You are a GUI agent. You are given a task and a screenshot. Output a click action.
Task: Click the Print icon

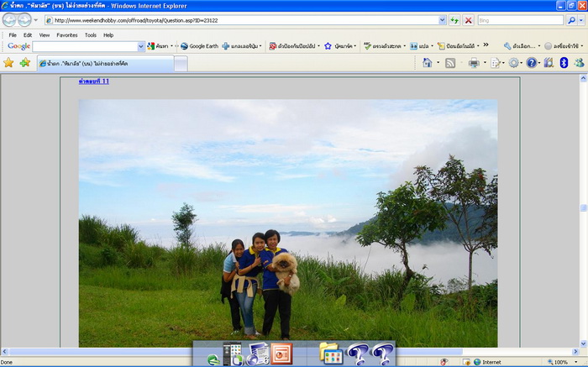473,63
